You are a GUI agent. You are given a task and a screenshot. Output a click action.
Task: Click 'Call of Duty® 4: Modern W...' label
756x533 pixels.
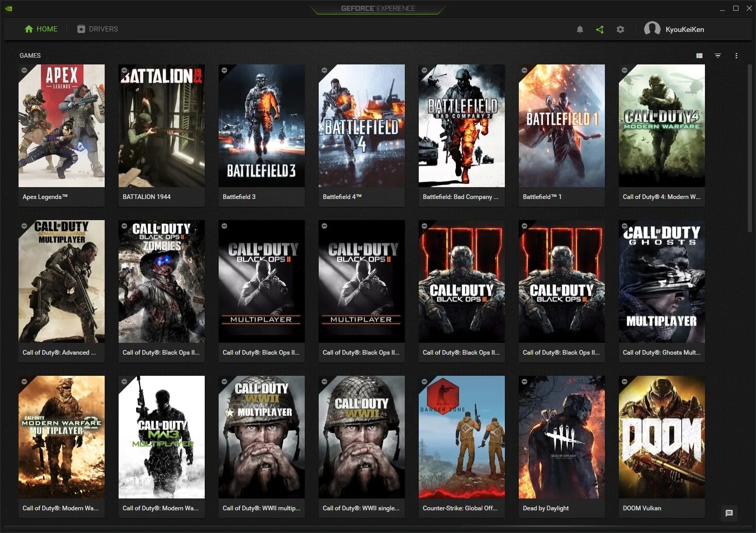(x=662, y=197)
